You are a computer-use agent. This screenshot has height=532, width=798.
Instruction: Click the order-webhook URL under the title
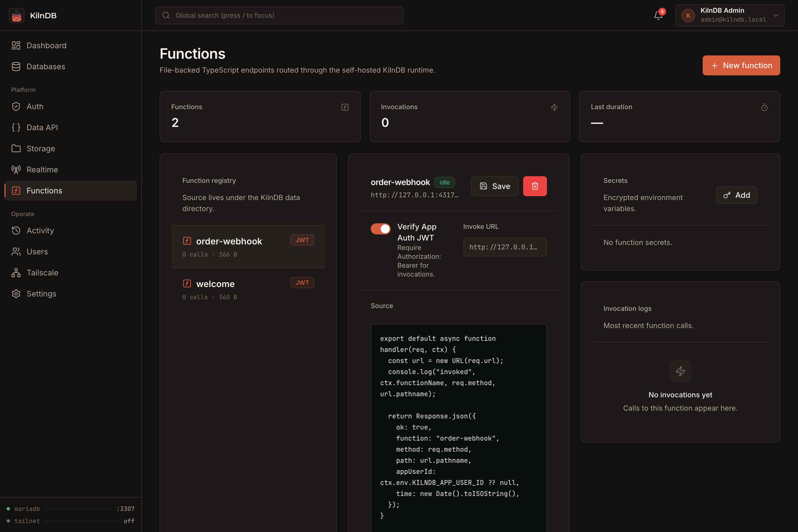(x=415, y=195)
